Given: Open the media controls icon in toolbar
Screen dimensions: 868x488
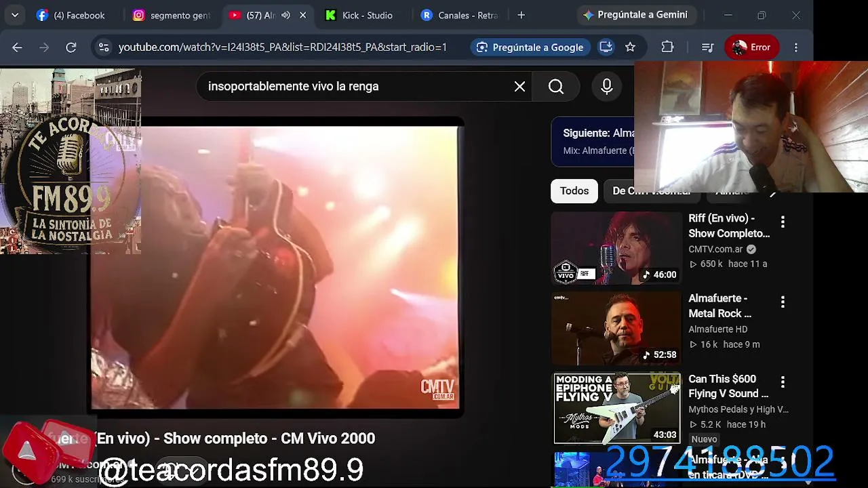Looking at the screenshot, I should 707,47.
